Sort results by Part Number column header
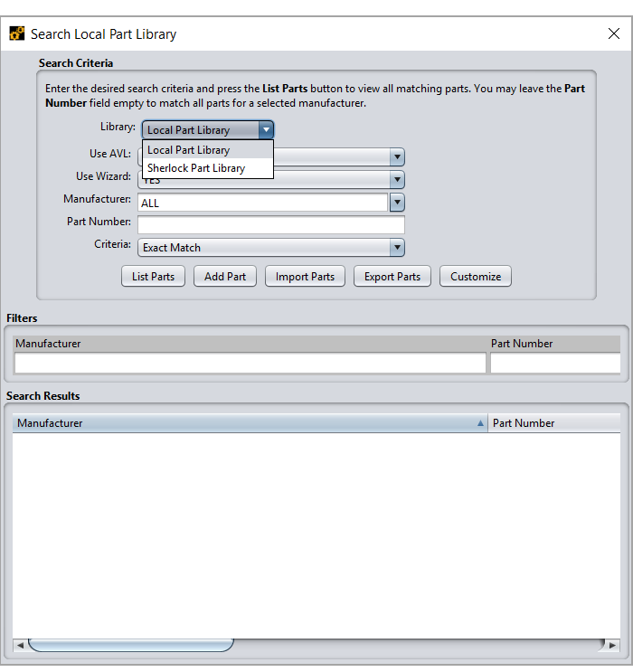Viewport: 633px width, 672px height. (554, 423)
